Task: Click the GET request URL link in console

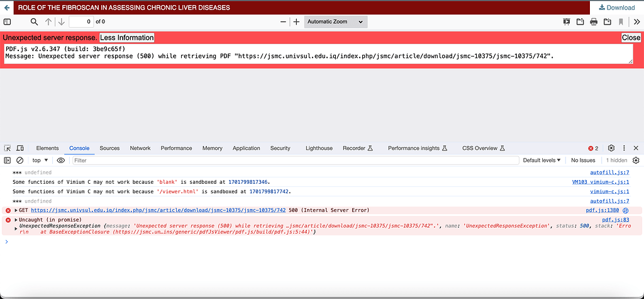Action: pos(158,210)
